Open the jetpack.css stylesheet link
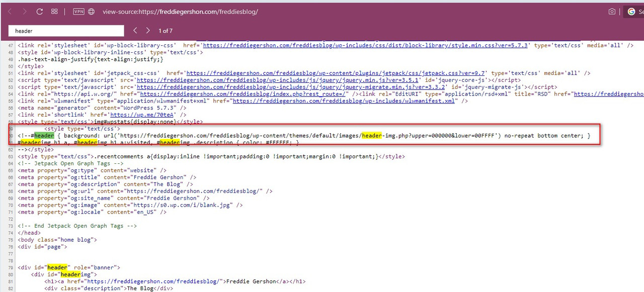 coord(336,73)
